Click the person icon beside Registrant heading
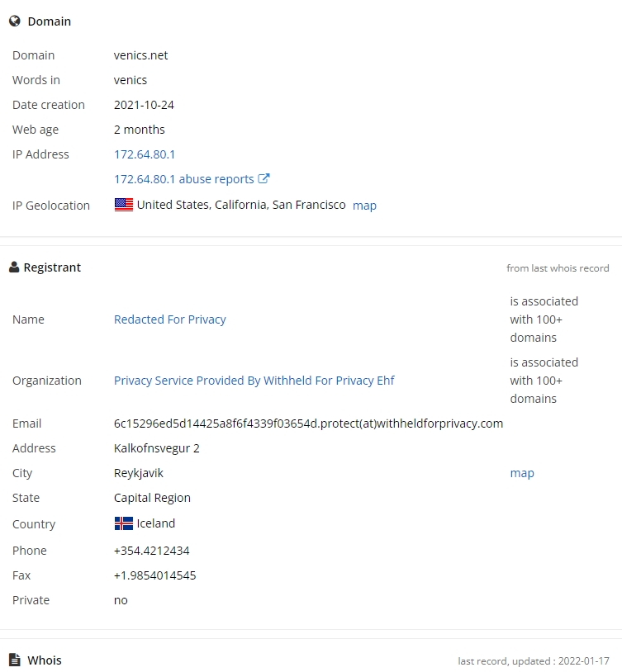This screenshot has height=672, width=622. [14, 267]
